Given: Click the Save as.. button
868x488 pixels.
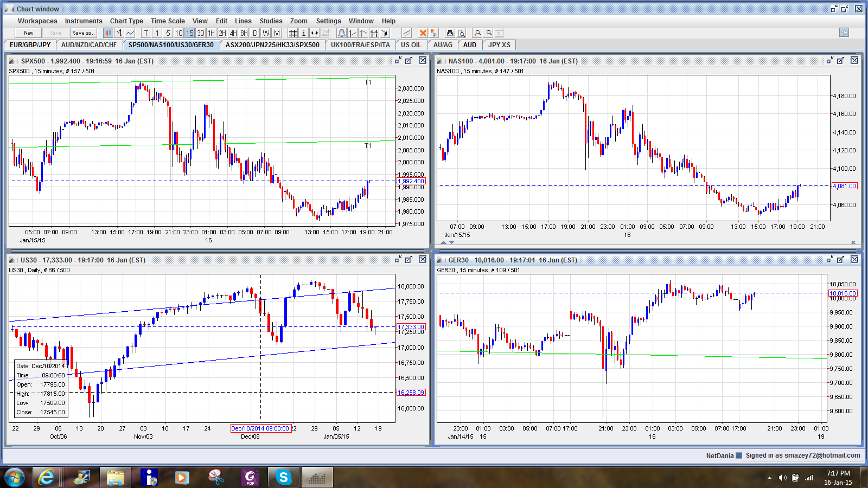Looking at the screenshot, I should pyautogui.click(x=84, y=33).
